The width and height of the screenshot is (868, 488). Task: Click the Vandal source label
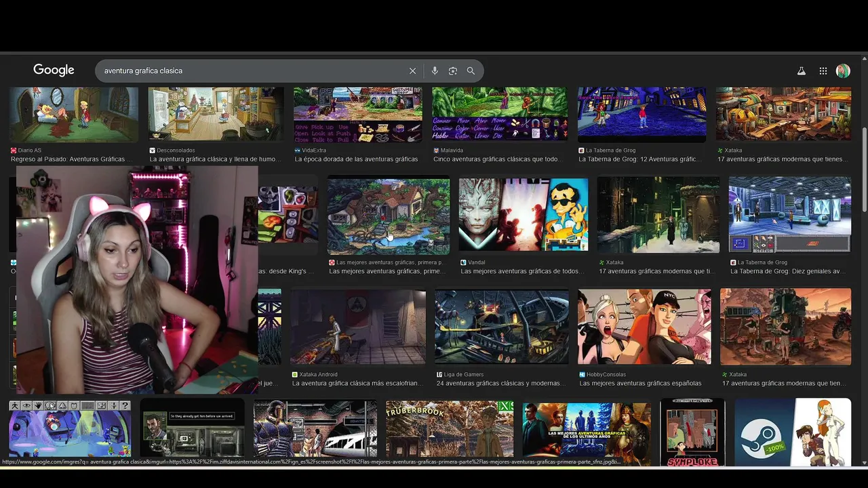click(477, 262)
